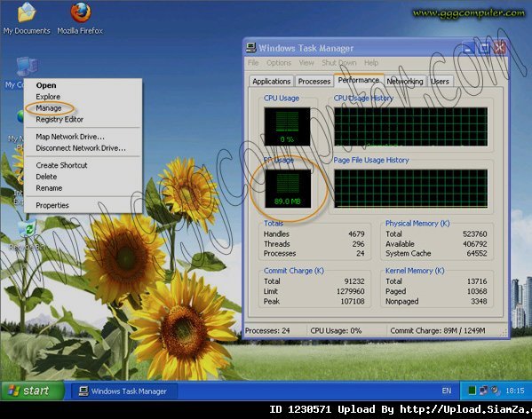Select the My Computer desktop icon

(x=27, y=67)
